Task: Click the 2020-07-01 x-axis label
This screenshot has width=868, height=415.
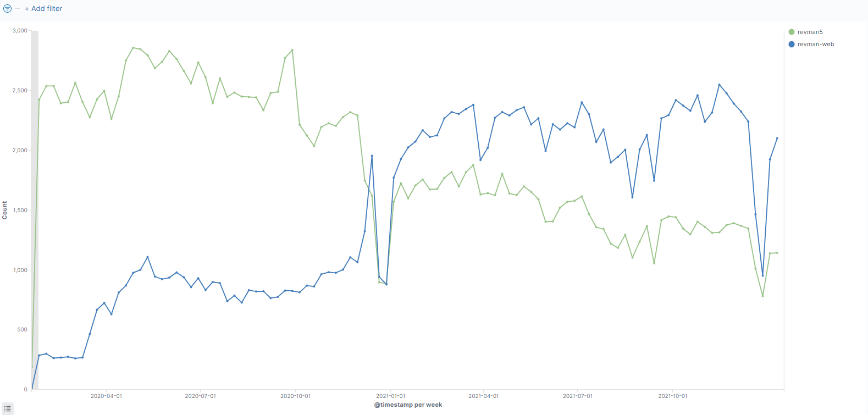Action: (x=200, y=396)
